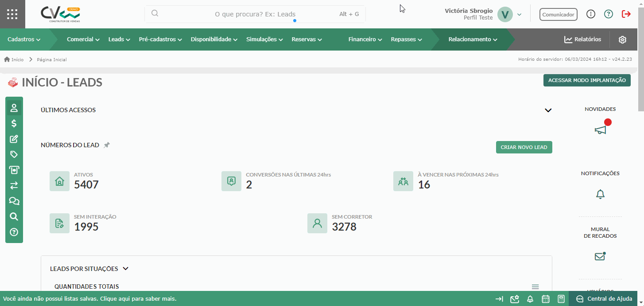Click the Sem Interação document icon
Image resolution: width=644 pixels, height=306 pixels.
pyautogui.click(x=59, y=224)
